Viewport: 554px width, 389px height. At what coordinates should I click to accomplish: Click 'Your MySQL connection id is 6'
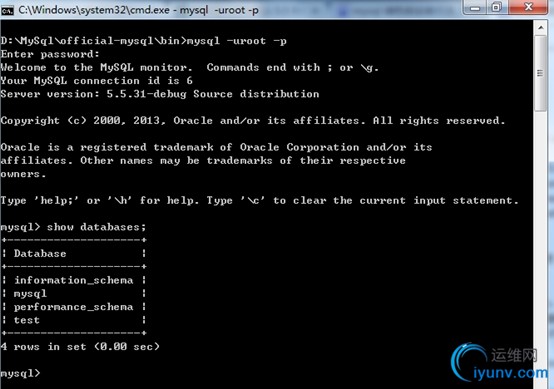coord(96,81)
